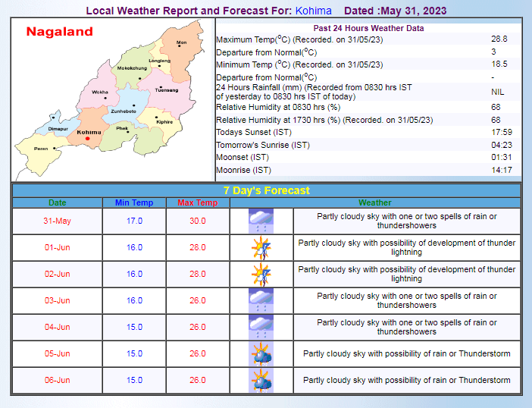This screenshot has height=408, width=532.
Task: Click the 01-Jun thunder lightning weather icon
Action: click(261, 248)
